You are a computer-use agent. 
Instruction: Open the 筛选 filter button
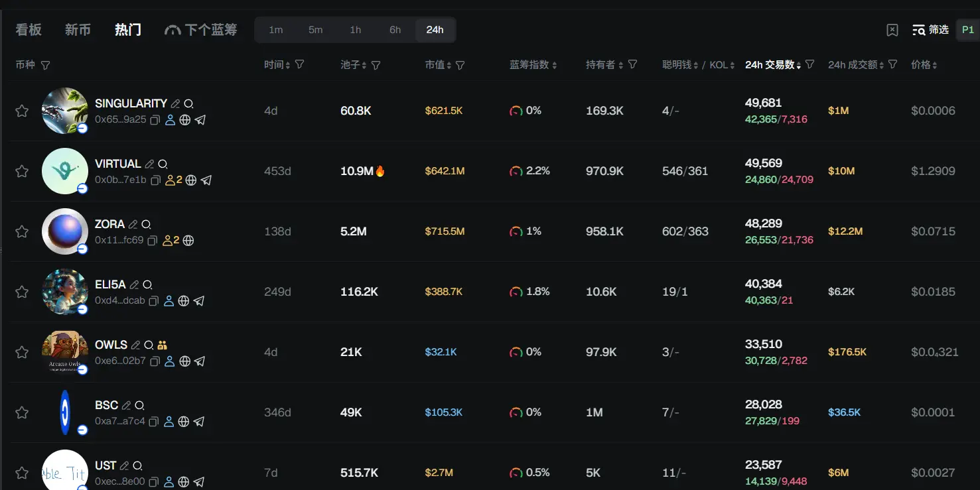[x=931, y=30]
